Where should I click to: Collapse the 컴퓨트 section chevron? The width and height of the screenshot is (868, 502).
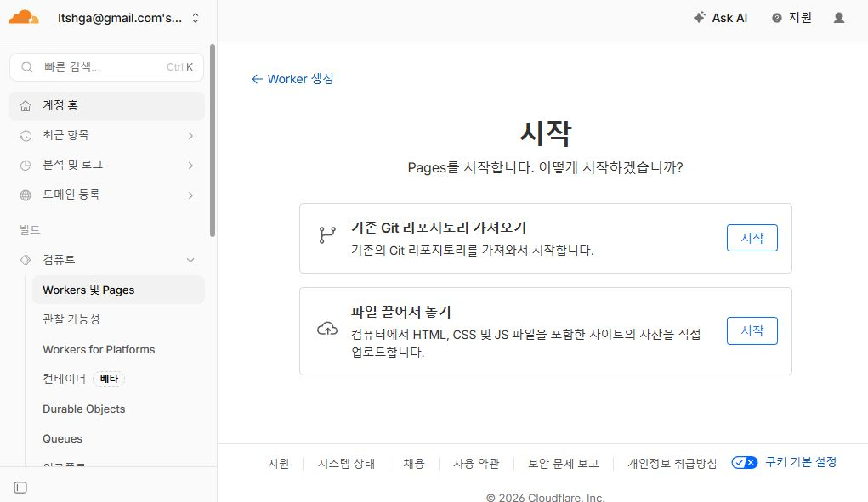(x=190, y=260)
